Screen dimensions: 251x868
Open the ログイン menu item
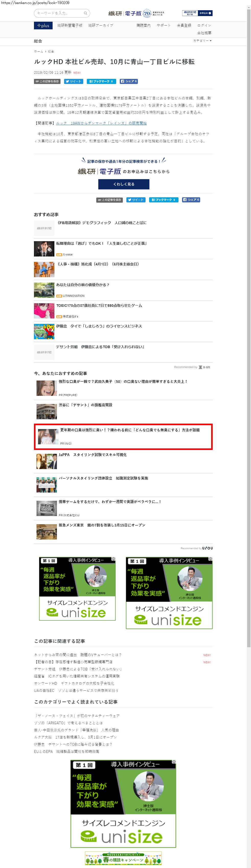204,26
